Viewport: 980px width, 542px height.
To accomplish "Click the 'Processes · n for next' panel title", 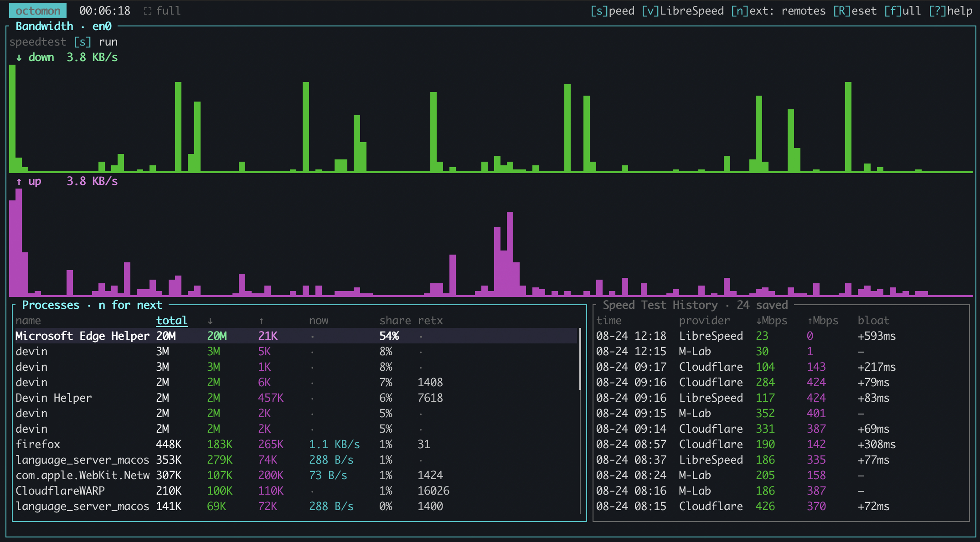I will (92, 305).
